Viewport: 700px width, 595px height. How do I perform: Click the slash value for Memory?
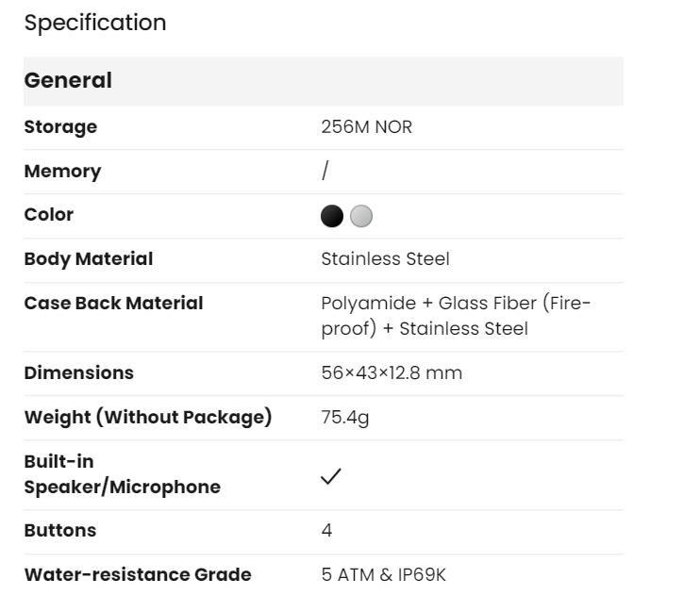tap(325, 171)
